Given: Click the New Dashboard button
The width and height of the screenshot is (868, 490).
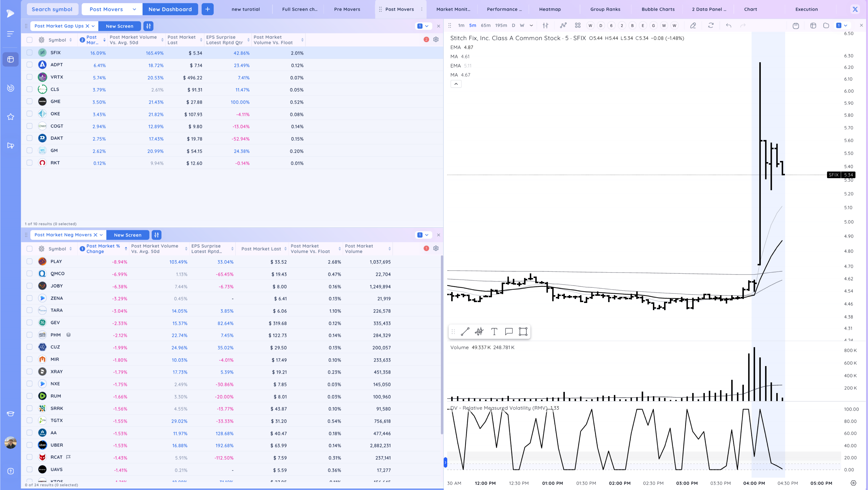Looking at the screenshot, I should tap(170, 9).
